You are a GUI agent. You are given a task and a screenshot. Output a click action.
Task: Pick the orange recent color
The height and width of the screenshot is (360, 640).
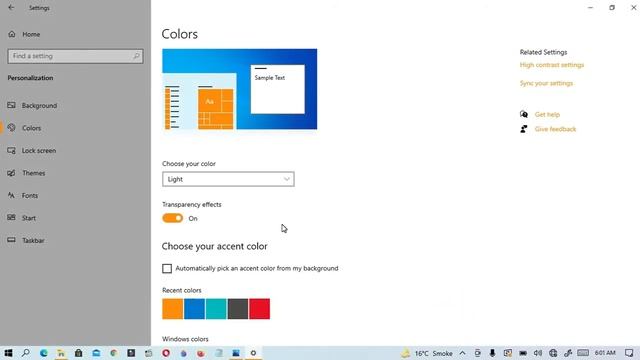pyautogui.click(x=173, y=309)
